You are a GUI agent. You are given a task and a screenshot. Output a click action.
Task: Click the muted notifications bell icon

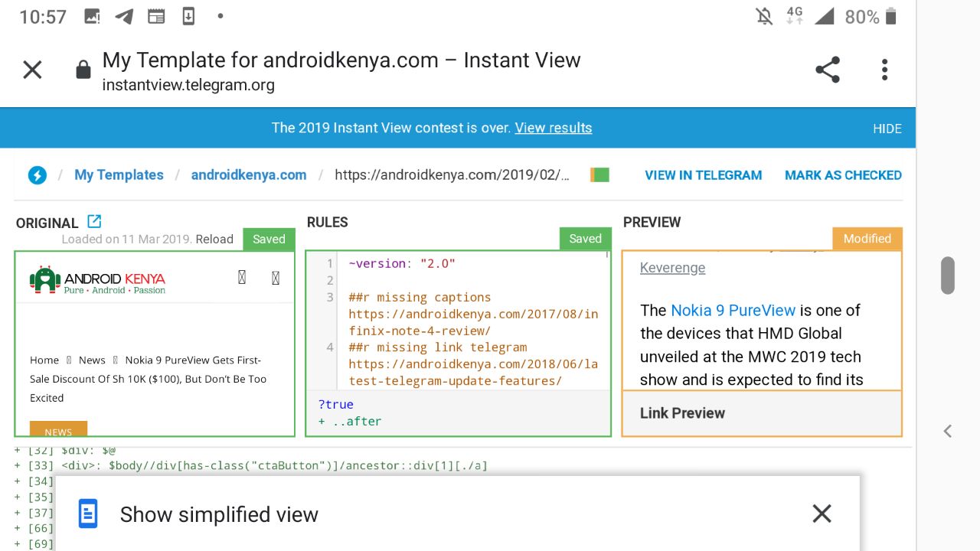coord(764,16)
